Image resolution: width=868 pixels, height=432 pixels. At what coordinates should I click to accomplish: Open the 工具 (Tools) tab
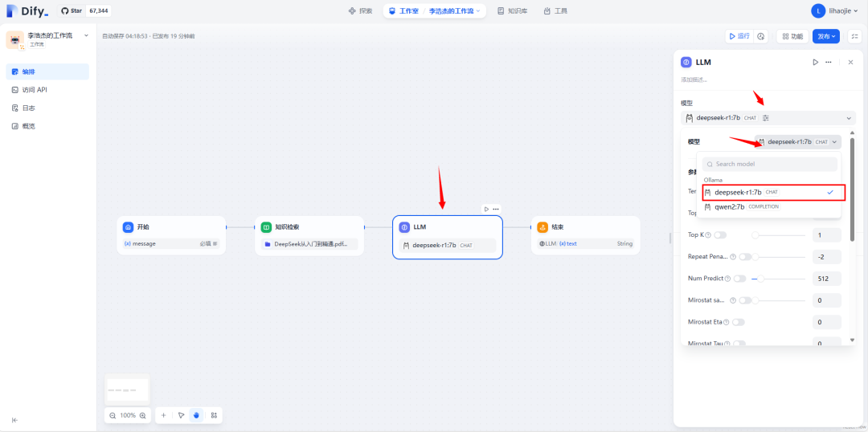555,11
